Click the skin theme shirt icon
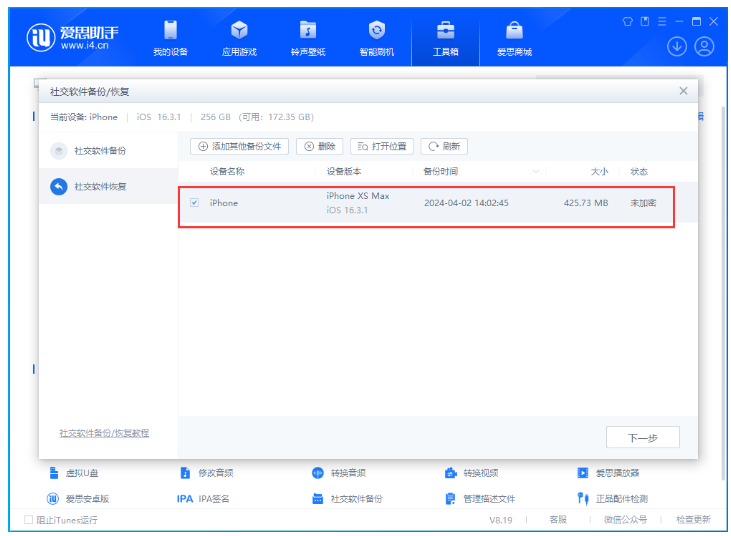The width and height of the screenshot is (731, 536). (x=628, y=21)
